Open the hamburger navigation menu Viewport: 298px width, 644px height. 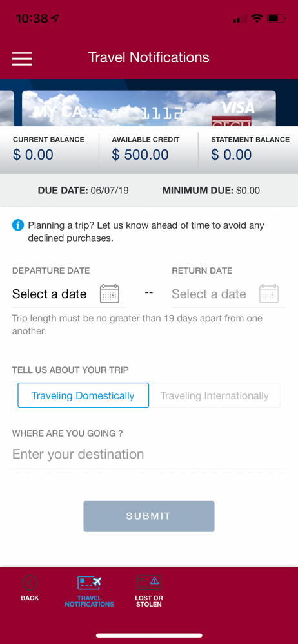click(x=22, y=58)
